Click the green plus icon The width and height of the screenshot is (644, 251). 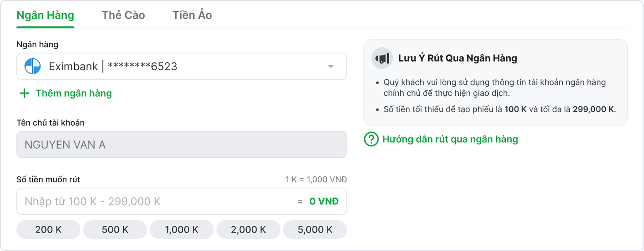(24, 94)
